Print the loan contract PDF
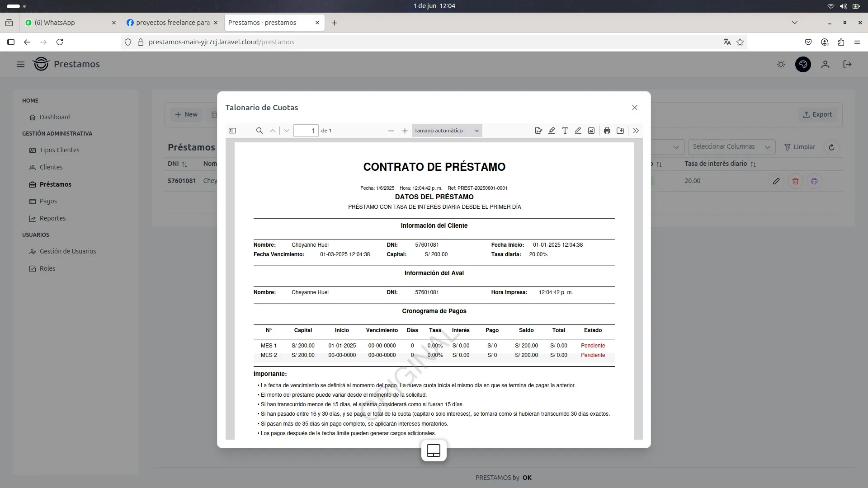The image size is (868, 488). click(x=607, y=131)
